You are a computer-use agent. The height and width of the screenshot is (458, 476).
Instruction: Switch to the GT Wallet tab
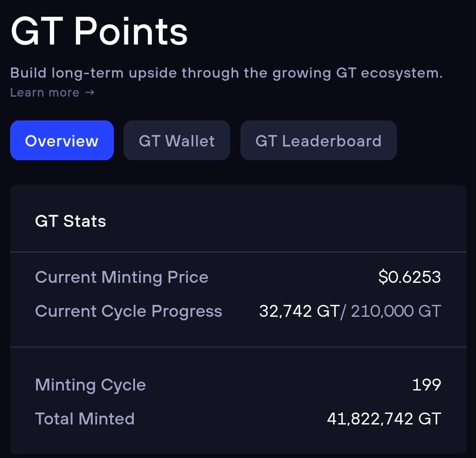click(176, 140)
